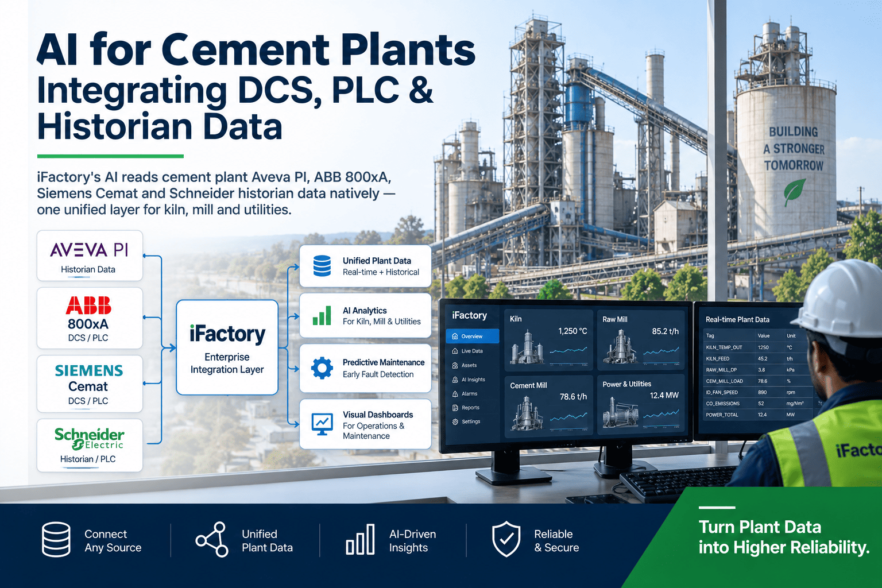Open the Kiln dashboard tile
This screenshot has width=882, height=588.
click(x=548, y=340)
